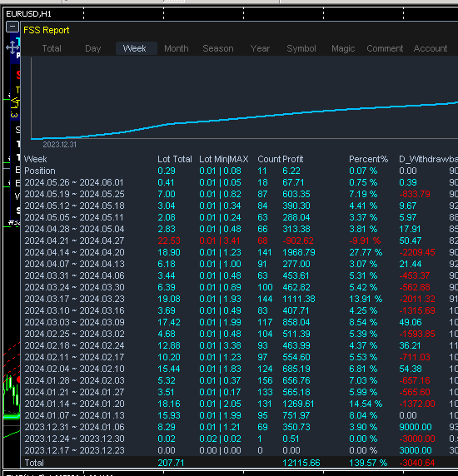
Task: Switch to the Day tab
Action: [93, 48]
